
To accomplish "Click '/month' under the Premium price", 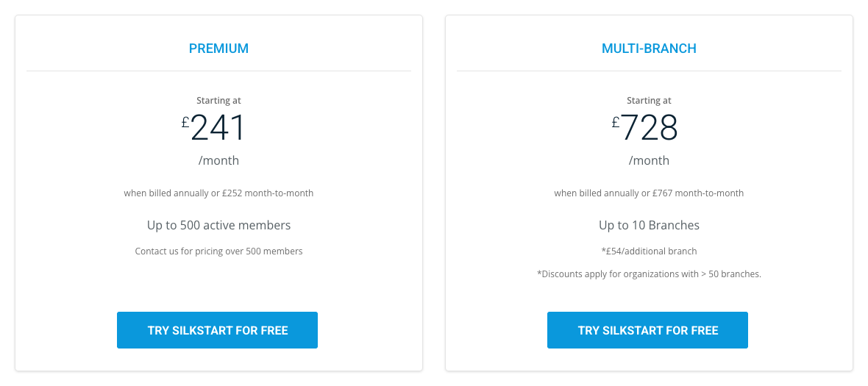I will pos(218,160).
